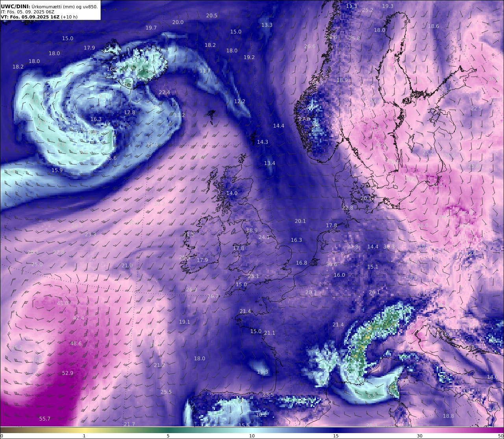Click the 19.2 value label
The width and height of the screenshot is (504, 439).
[249, 57]
